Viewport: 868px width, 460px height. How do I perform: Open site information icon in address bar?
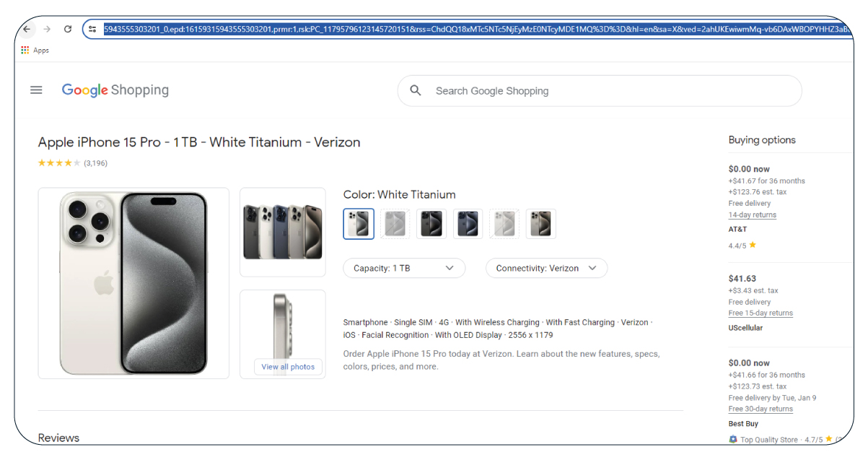click(x=92, y=29)
